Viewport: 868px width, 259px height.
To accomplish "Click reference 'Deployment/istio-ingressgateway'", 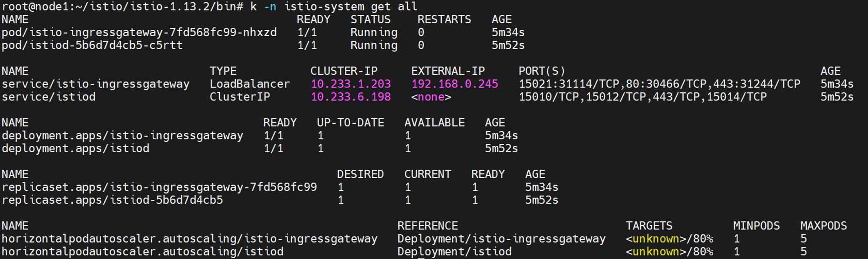I will [x=501, y=239].
